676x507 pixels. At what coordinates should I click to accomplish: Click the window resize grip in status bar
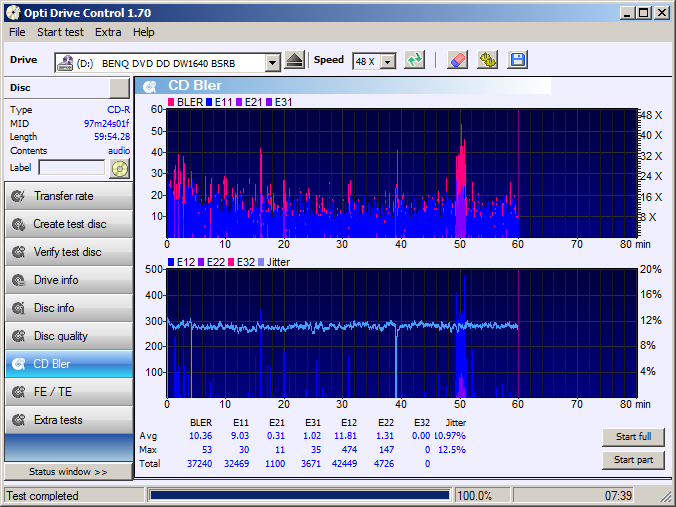[666, 496]
